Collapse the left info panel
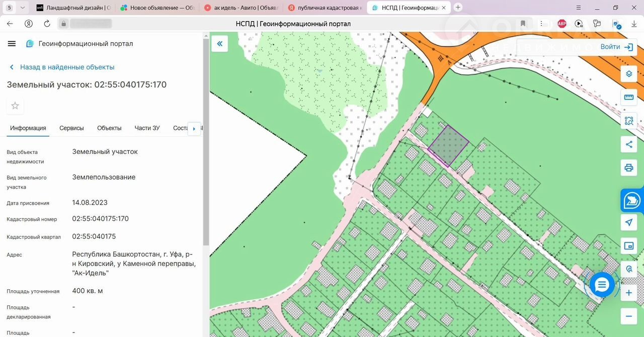Screen dimensions: 644x337 (x=219, y=44)
